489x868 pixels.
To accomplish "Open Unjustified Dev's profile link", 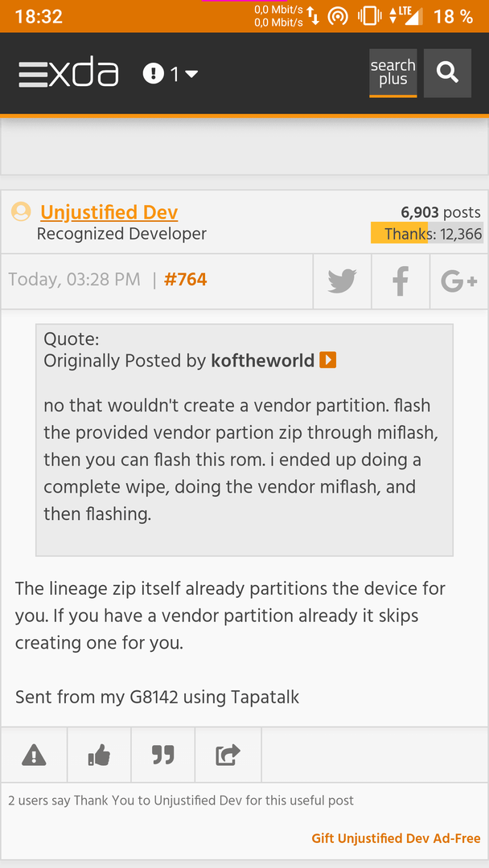I will point(109,212).
